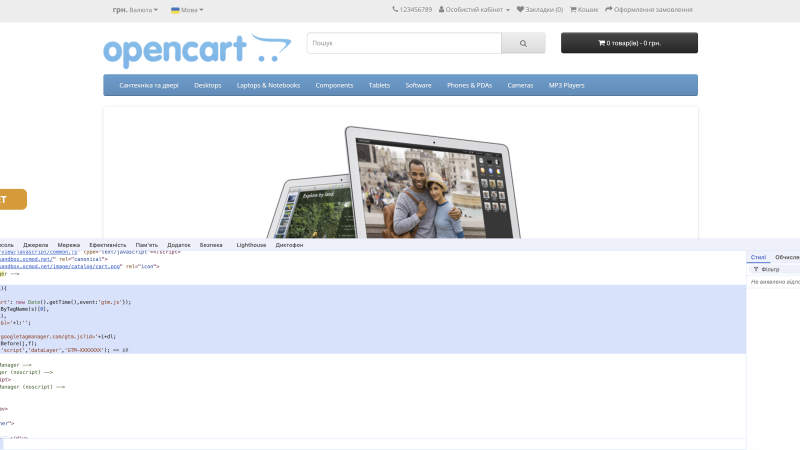Open the Phones & PDAs menu item
This screenshot has width=800, height=450.
pyautogui.click(x=469, y=85)
